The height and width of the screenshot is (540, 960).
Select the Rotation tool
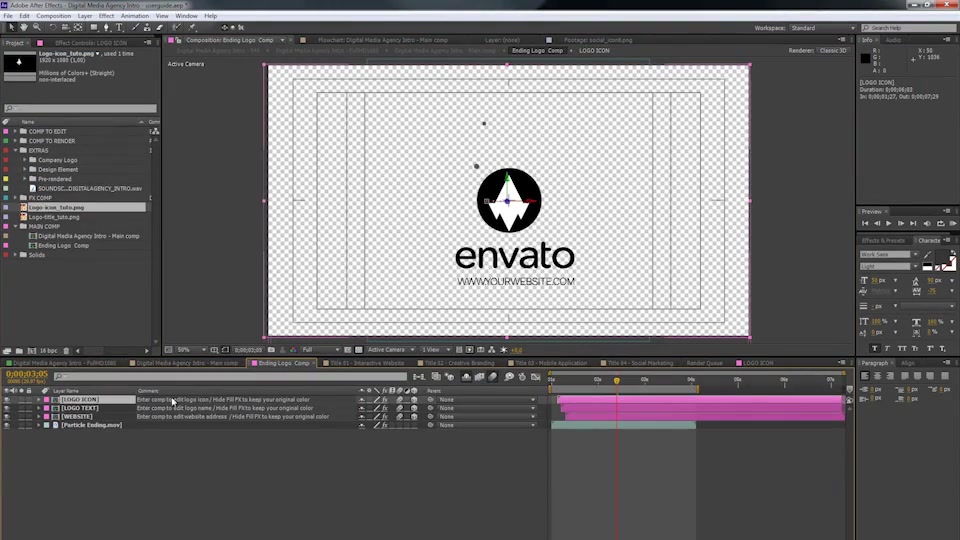(x=53, y=28)
